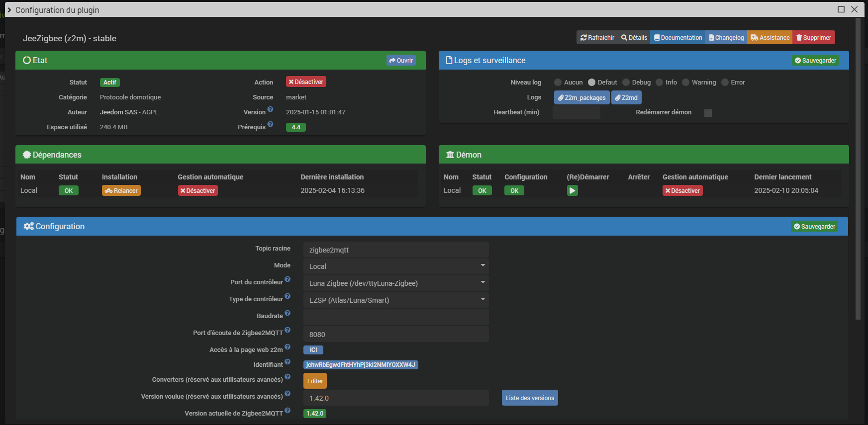Start the daemon with the green play icon
Image resolution: width=868 pixels, height=425 pixels.
[573, 191]
